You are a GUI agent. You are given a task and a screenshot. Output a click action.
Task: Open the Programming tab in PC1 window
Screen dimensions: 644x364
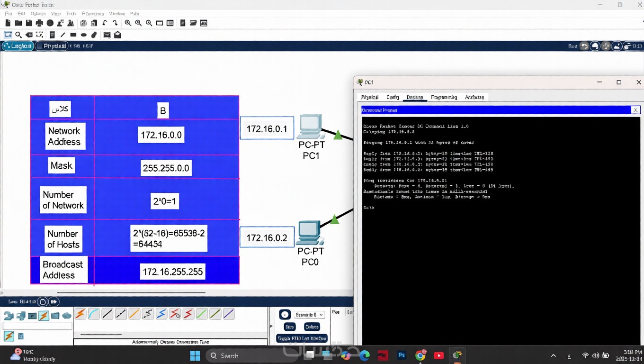tap(444, 97)
